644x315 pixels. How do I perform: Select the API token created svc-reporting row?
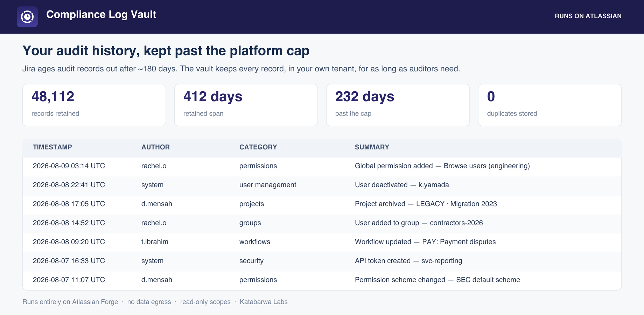[x=322, y=261]
